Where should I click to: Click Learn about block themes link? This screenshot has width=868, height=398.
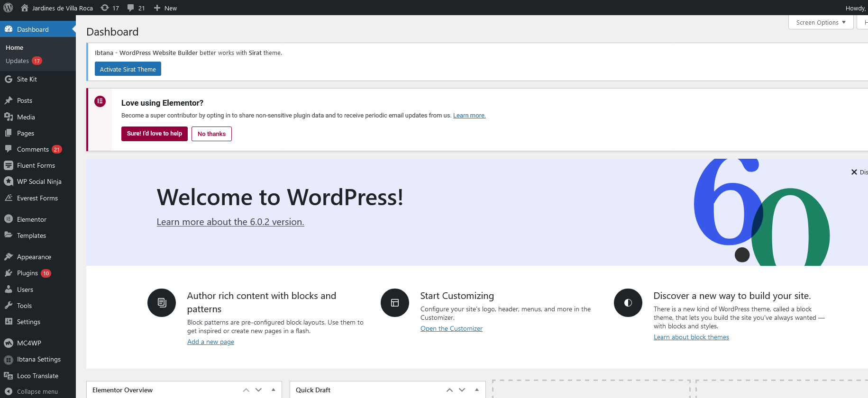[x=691, y=337]
